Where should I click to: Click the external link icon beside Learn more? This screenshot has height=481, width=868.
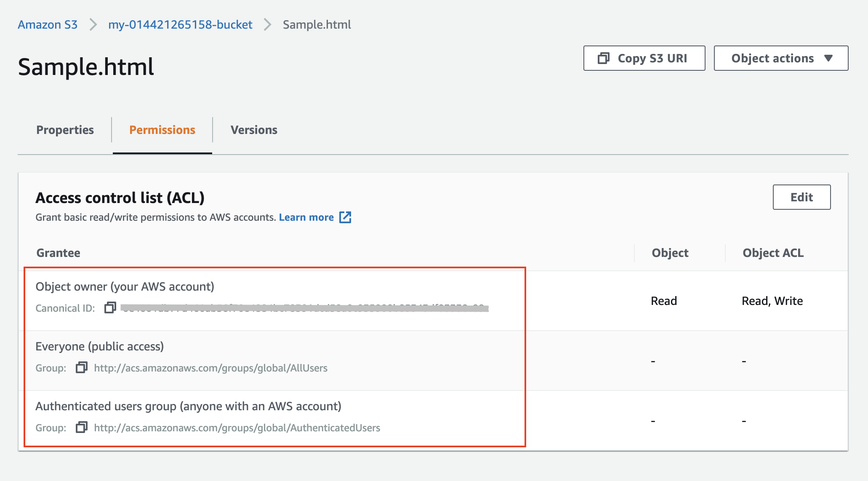[345, 217]
